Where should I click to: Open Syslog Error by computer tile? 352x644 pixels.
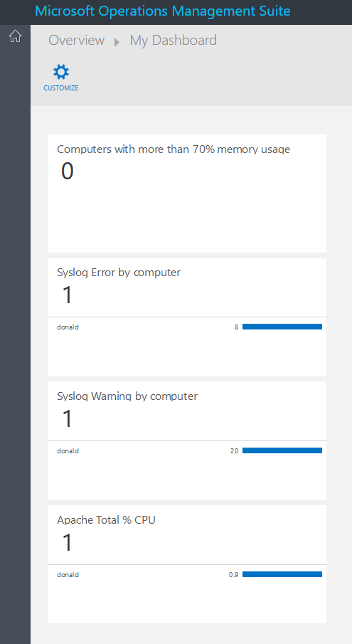[187, 317]
